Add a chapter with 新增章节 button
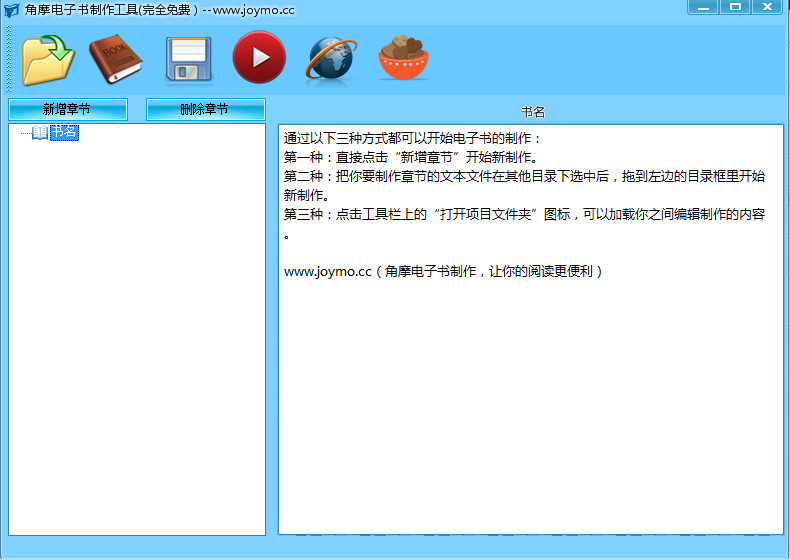The width and height of the screenshot is (790, 559). pos(67,109)
